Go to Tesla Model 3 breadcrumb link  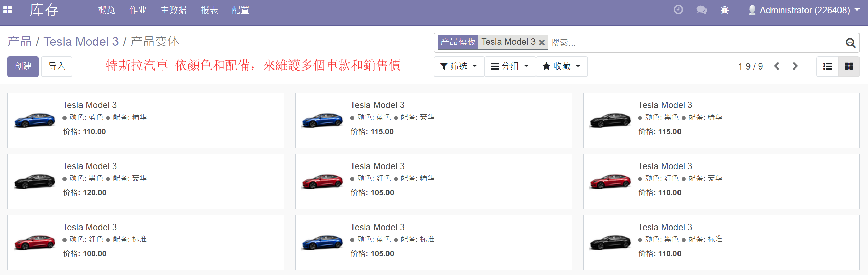coord(81,42)
